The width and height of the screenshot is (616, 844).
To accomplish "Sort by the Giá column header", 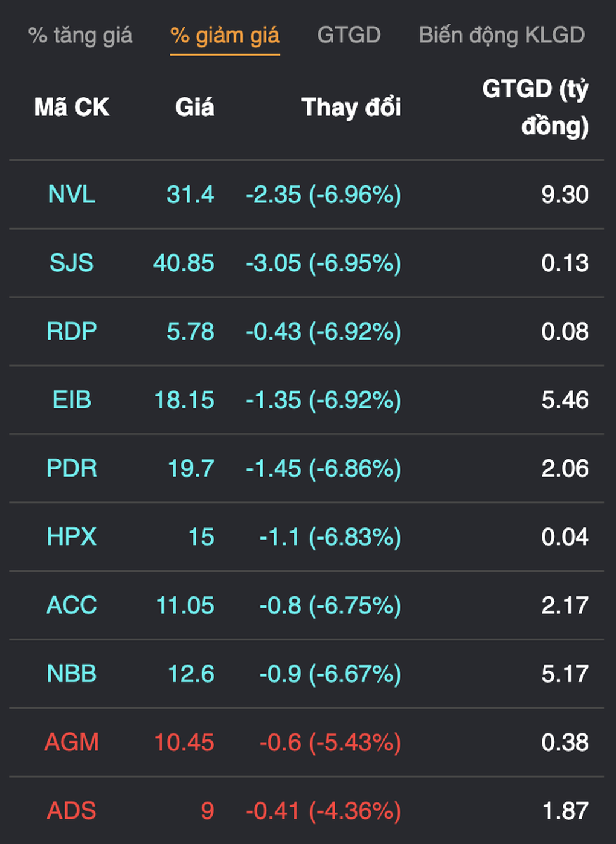I will [x=194, y=108].
